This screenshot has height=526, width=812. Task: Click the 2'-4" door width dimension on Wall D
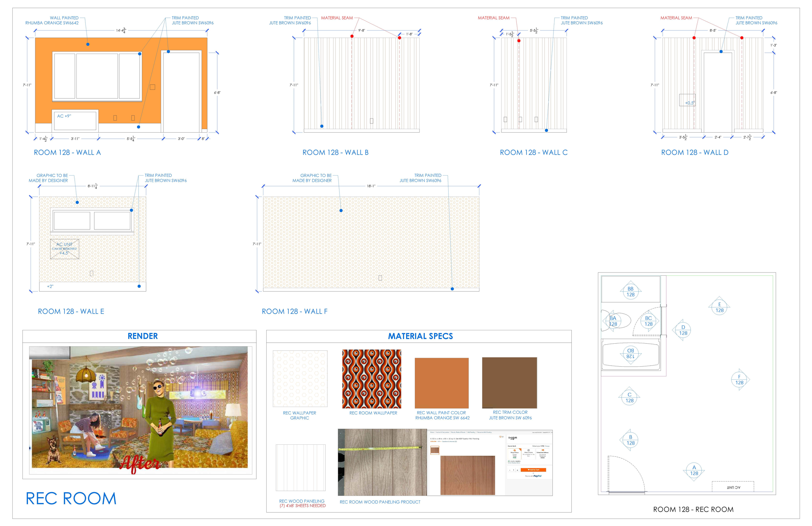(718, 137)
